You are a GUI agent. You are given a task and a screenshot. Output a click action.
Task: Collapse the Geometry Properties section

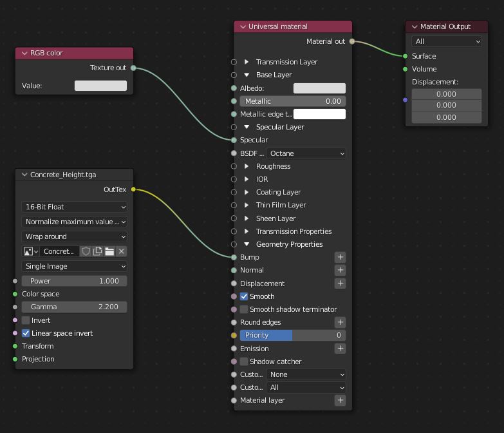(x=247, y=244)
